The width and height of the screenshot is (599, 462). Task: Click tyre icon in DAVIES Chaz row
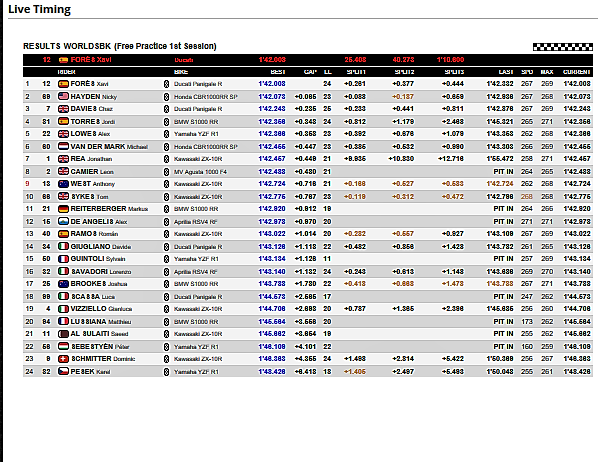coord(166,109)
